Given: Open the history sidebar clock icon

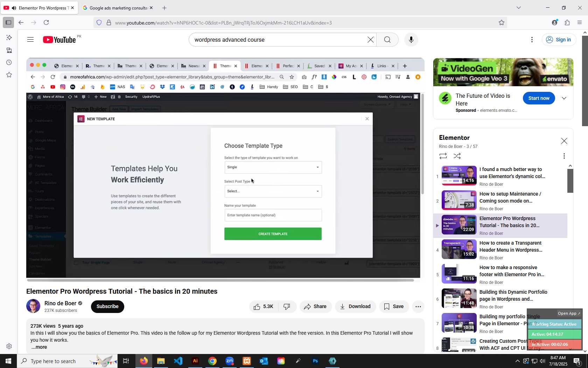Looking at the screenshot, I should 9,62.
